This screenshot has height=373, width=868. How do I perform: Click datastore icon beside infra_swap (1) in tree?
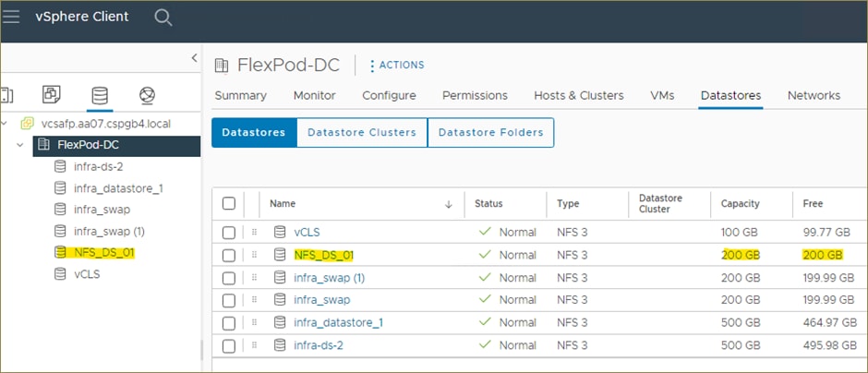60,231
